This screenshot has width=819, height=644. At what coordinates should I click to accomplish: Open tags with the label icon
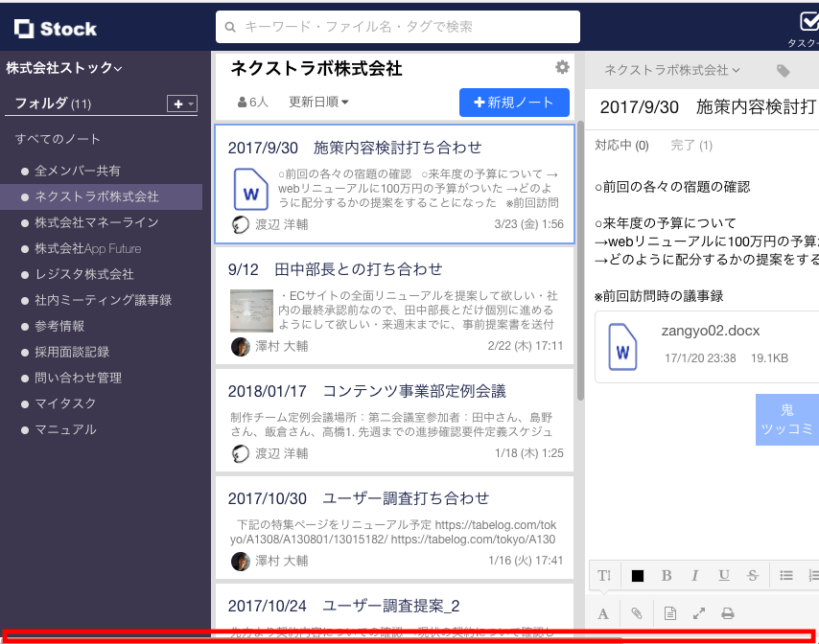(783, 71)
